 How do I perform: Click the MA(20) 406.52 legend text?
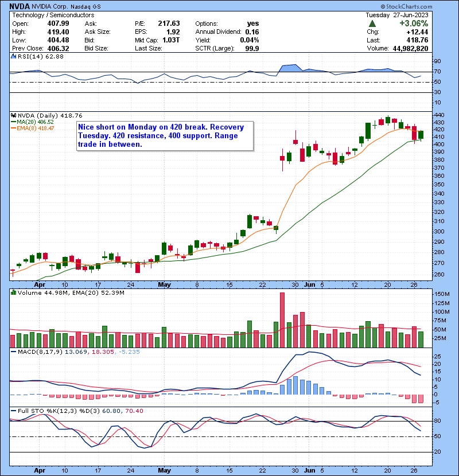[35, 122]
